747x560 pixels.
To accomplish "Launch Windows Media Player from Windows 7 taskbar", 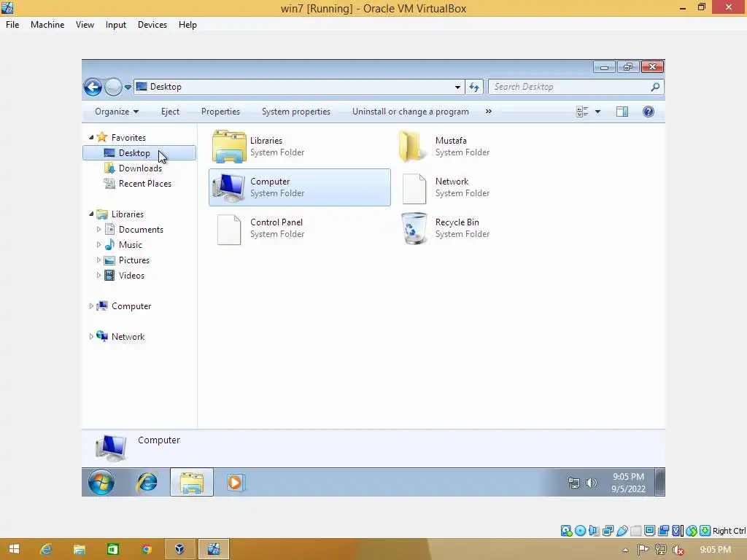I will tap(236, 483).
